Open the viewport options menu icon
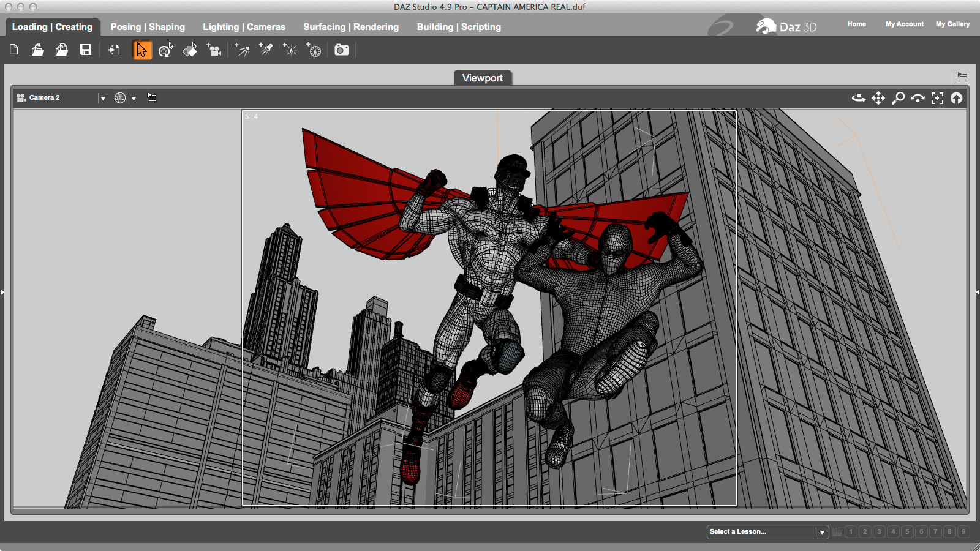Screen dimensions: 980x551 click(x=152, y=97)
